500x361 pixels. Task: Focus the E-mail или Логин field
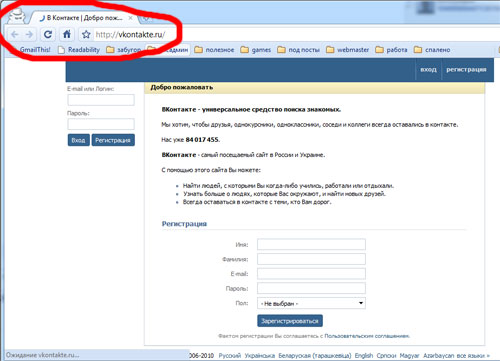[x=101, y=100]
